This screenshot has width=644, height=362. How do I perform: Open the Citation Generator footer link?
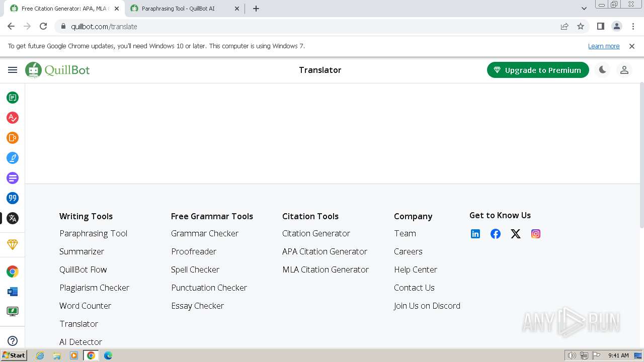(316, 233)
